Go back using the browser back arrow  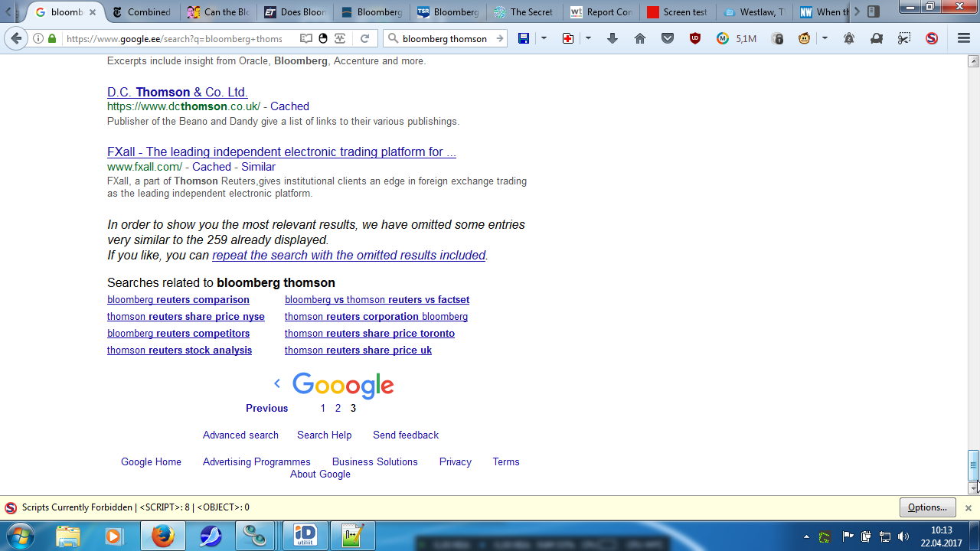15,38
